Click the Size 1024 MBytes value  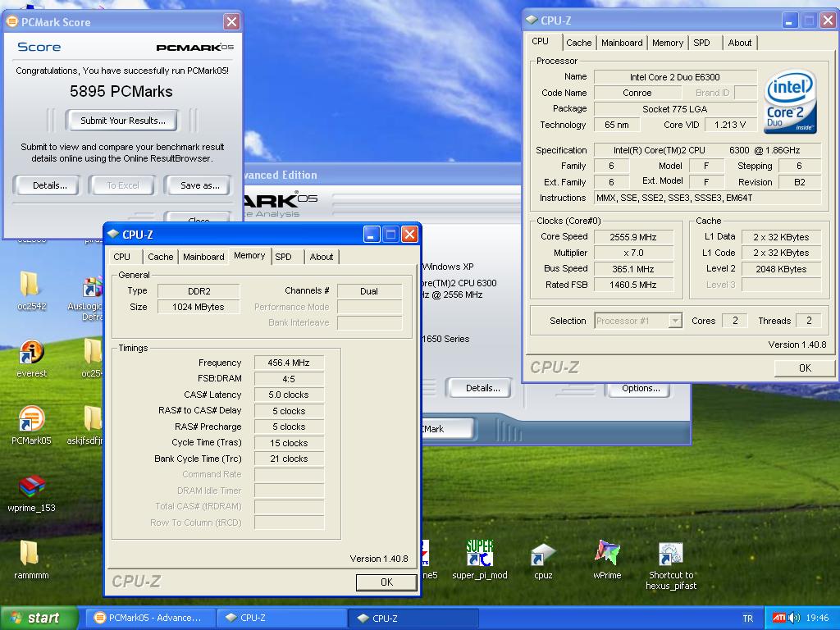[199, 307]
